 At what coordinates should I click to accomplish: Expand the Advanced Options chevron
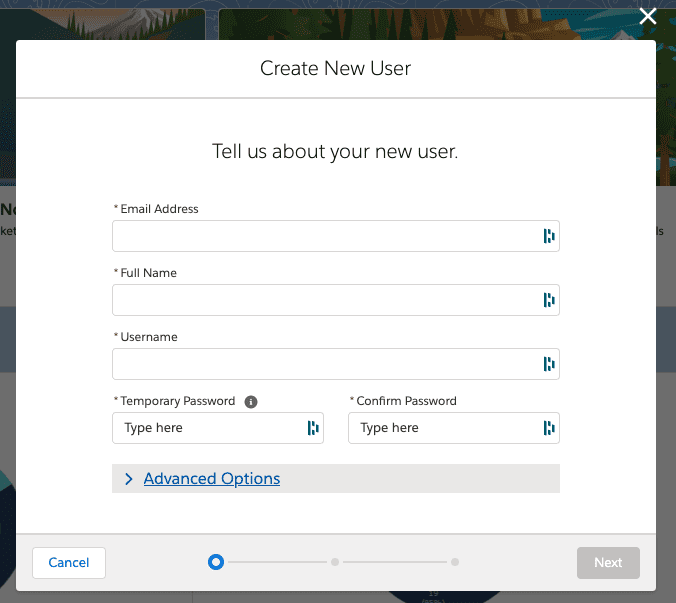pyautogui.click(x=129, y=479)
